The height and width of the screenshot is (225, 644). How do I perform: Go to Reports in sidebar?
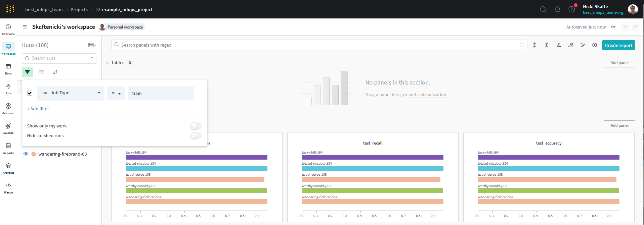pos(8,148)
